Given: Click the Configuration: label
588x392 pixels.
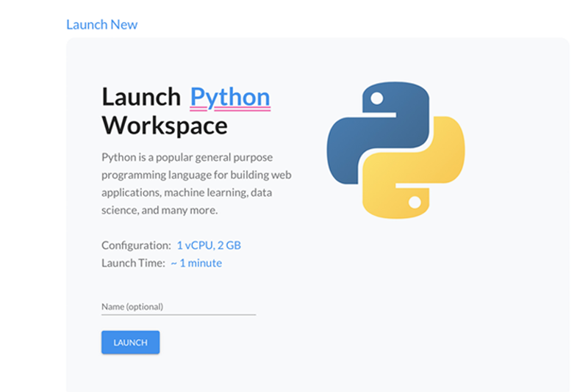Looking at the screenshot, I should click(x=136, y=245).
